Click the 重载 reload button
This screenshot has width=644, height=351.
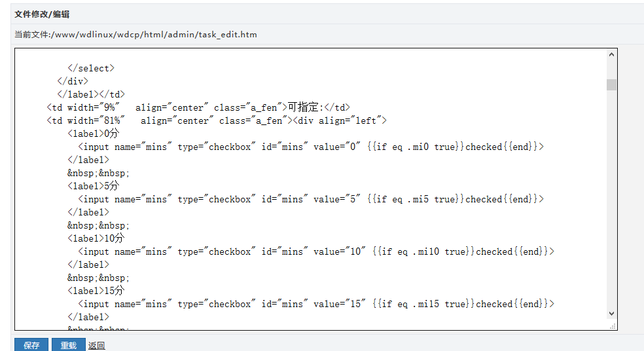(x=69, y=345)
